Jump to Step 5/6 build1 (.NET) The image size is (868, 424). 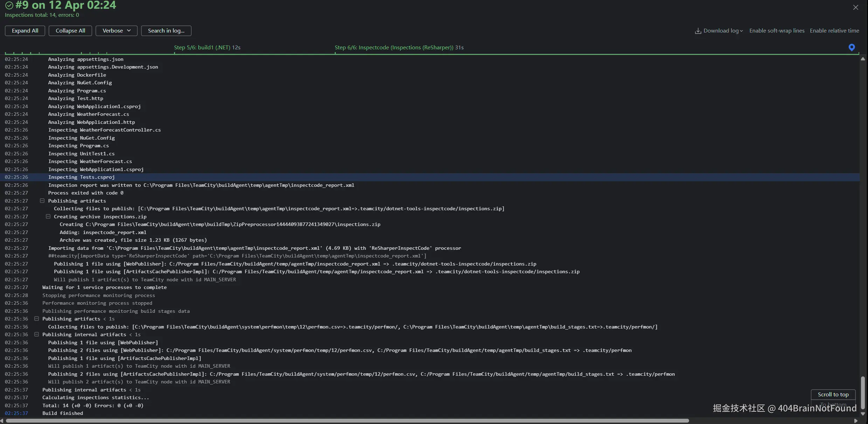pyautogui.click(x=207, y=48)
